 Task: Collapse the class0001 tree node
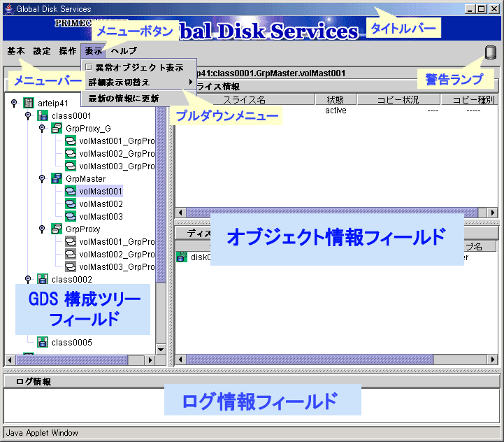pyautogui.click(x=28, y=115)
